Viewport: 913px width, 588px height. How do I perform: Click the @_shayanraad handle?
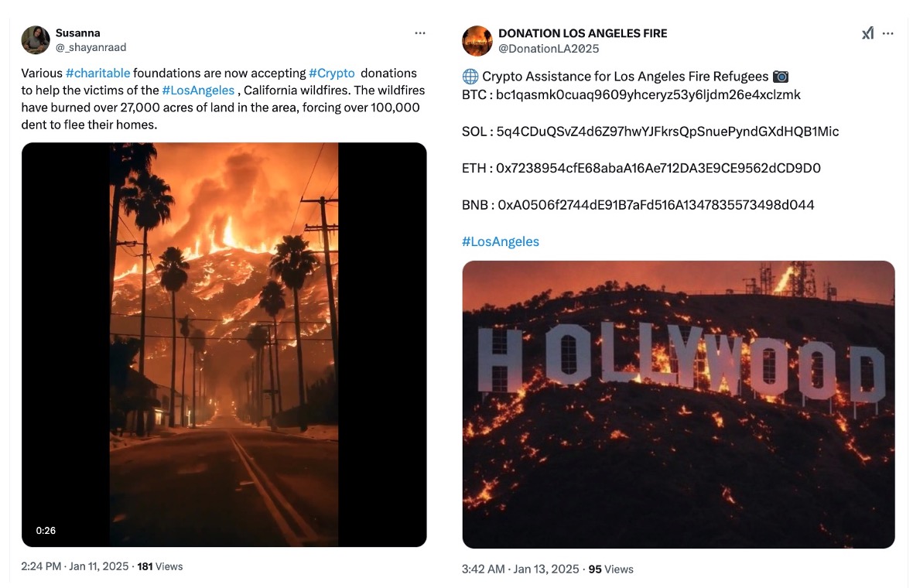click(91, 47)
